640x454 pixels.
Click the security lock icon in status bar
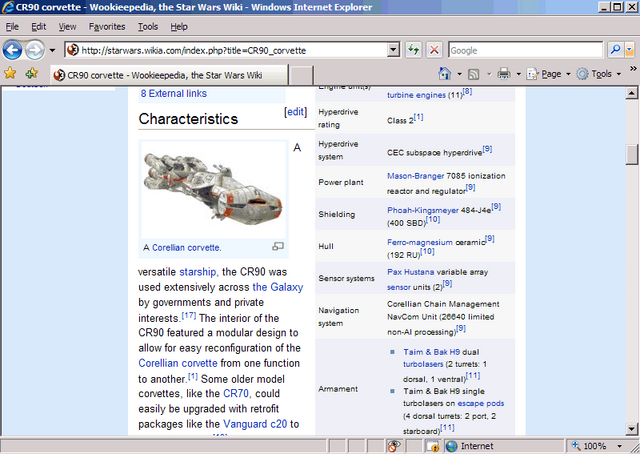[433, 446]
